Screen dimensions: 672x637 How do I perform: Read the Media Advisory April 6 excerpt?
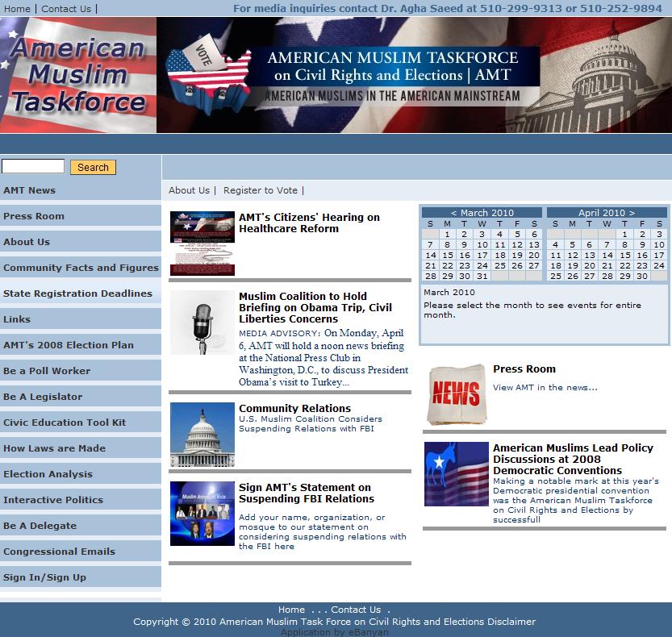(x=323, y=357)
